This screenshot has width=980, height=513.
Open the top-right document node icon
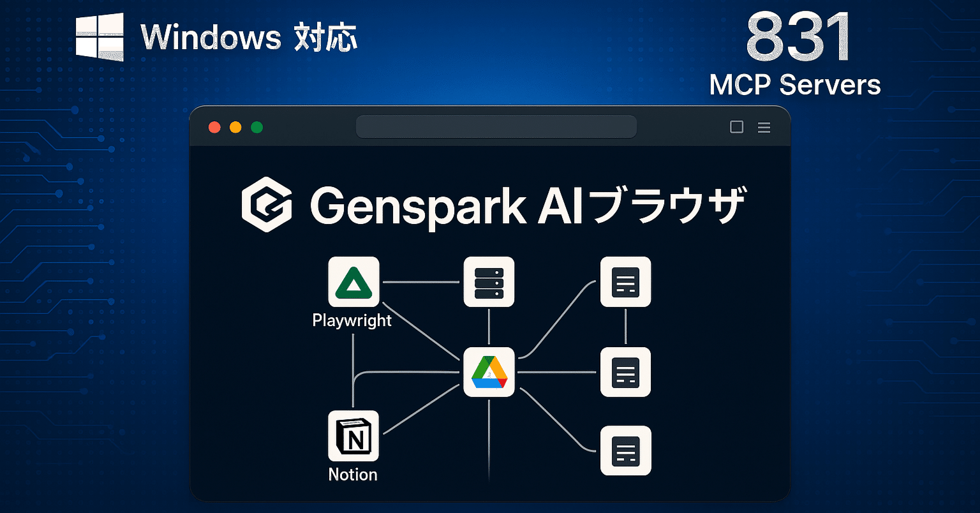pos(625,282)
